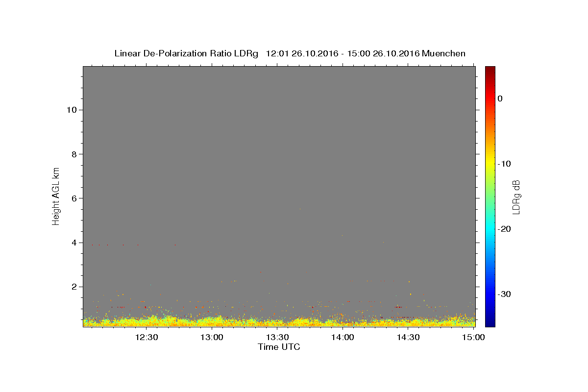The width and height of the screenshot is (588, 392).
Task: Click the 15:00 time axis label
Action: pyautogui.click(x=473, y=337)
